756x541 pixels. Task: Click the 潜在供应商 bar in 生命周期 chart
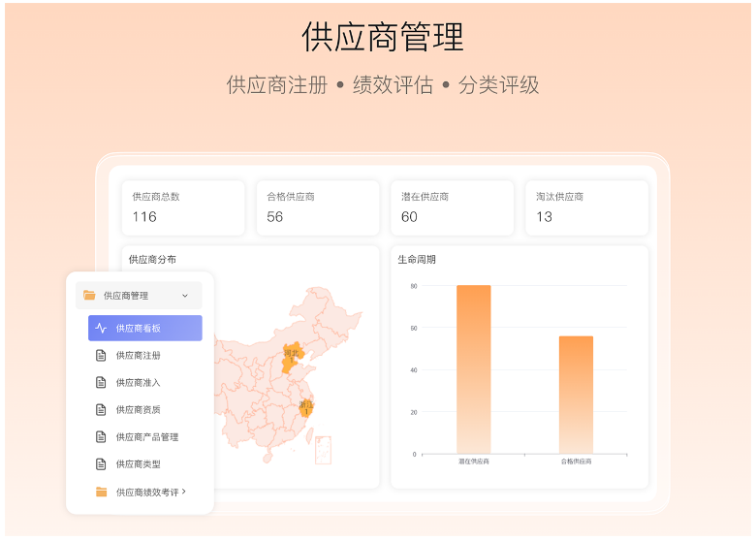(x=474, y=368)
